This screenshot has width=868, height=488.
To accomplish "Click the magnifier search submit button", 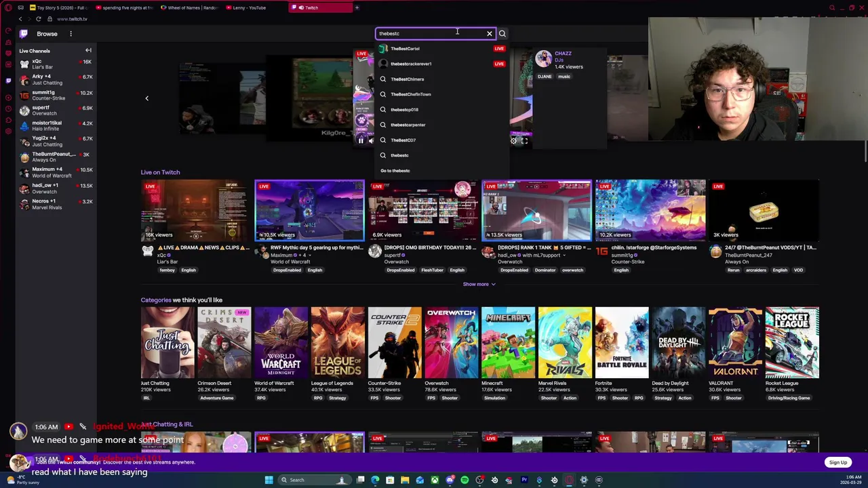I will point(502,33).
